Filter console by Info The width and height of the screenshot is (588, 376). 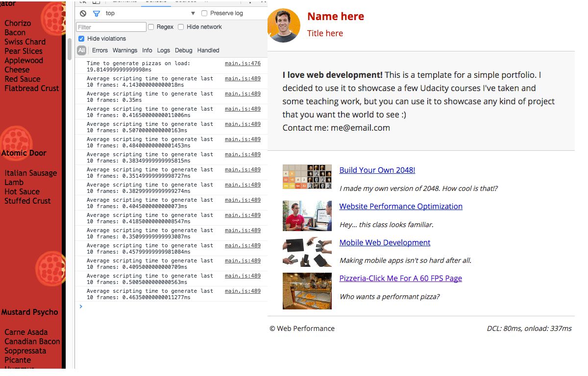tap(147, 50)
